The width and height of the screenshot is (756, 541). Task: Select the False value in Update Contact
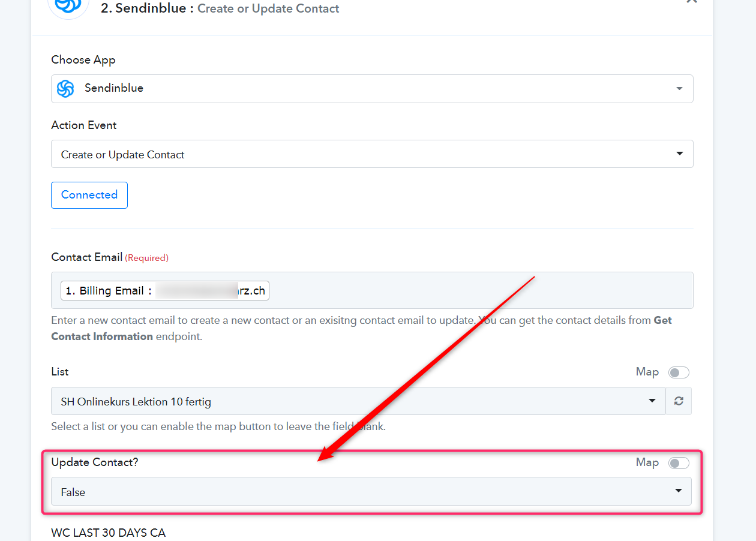[x=73, y=492]
